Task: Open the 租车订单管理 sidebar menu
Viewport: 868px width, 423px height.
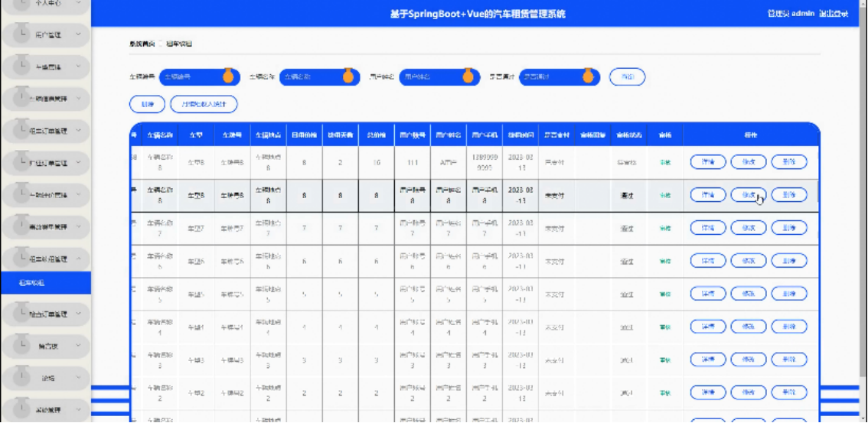Action: [47, 131]
